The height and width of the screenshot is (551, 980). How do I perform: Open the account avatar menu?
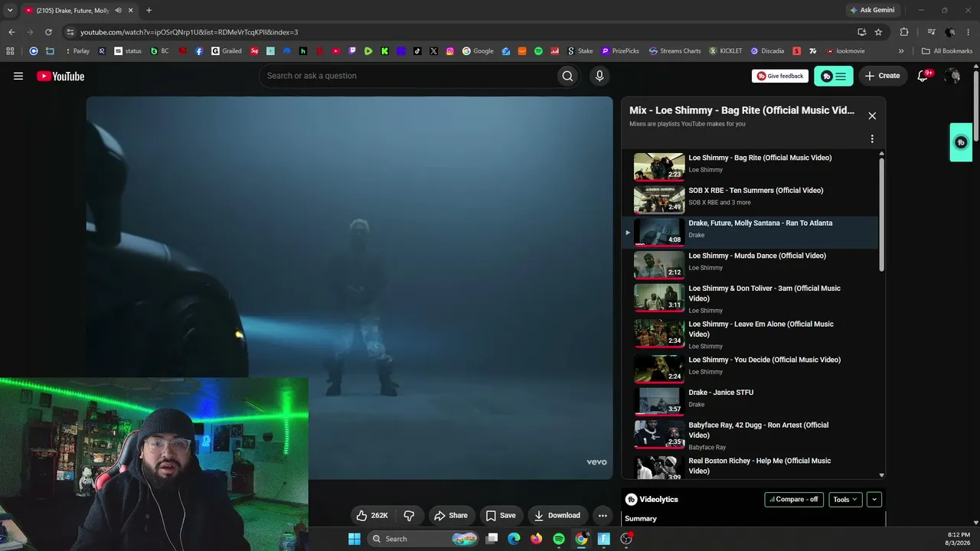click(x=952, y=76)
